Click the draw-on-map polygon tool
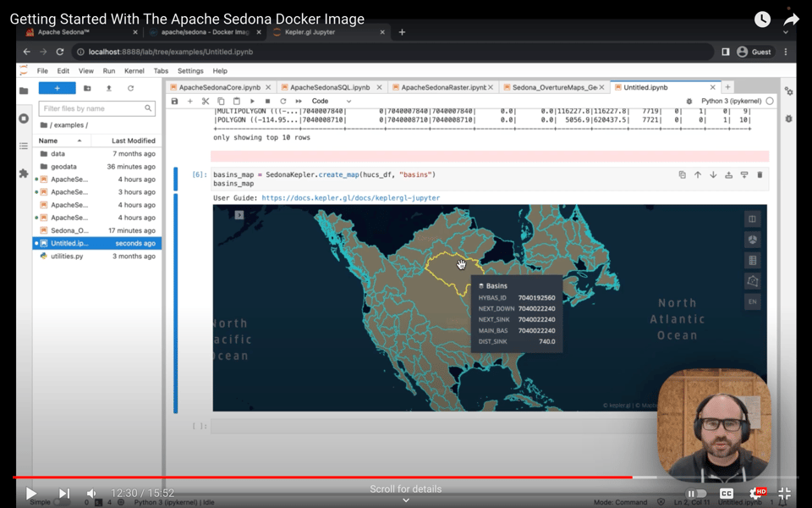This screenshot has height=508, width=812. coord(751,281)
